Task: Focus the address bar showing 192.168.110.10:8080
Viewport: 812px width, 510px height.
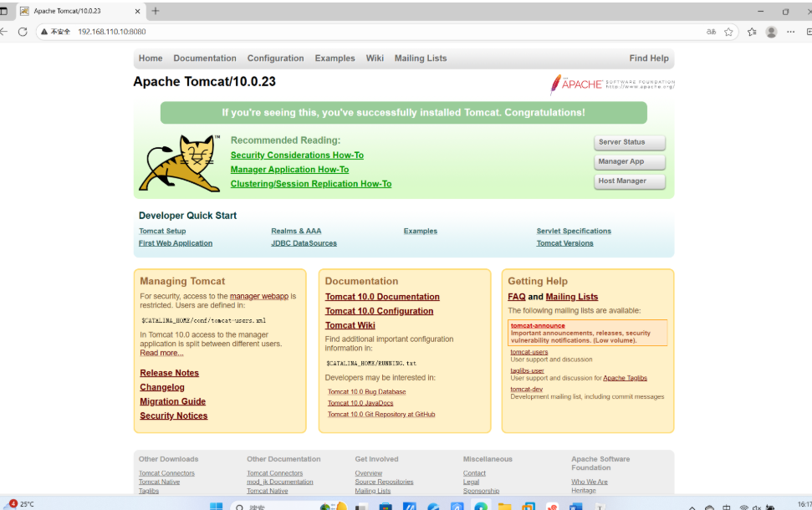Action: pyautogui.click(x=388, y=32)
